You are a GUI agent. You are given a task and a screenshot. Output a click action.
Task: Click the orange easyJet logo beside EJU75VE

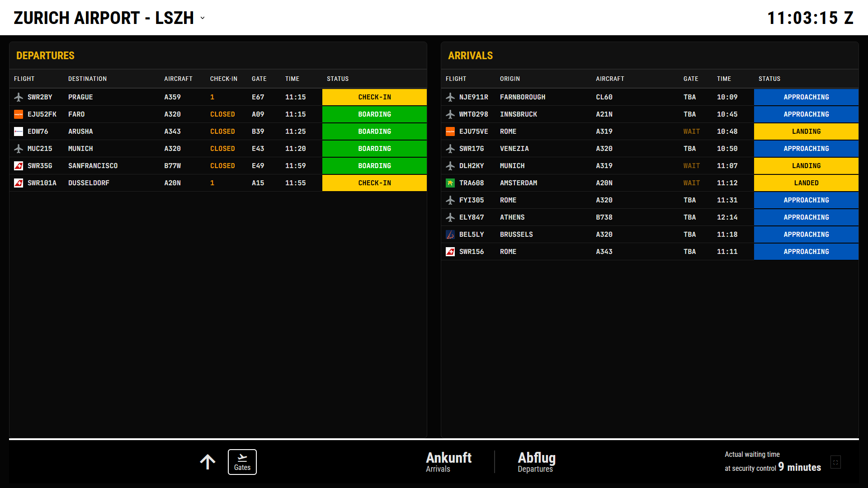tap(450, 131)
